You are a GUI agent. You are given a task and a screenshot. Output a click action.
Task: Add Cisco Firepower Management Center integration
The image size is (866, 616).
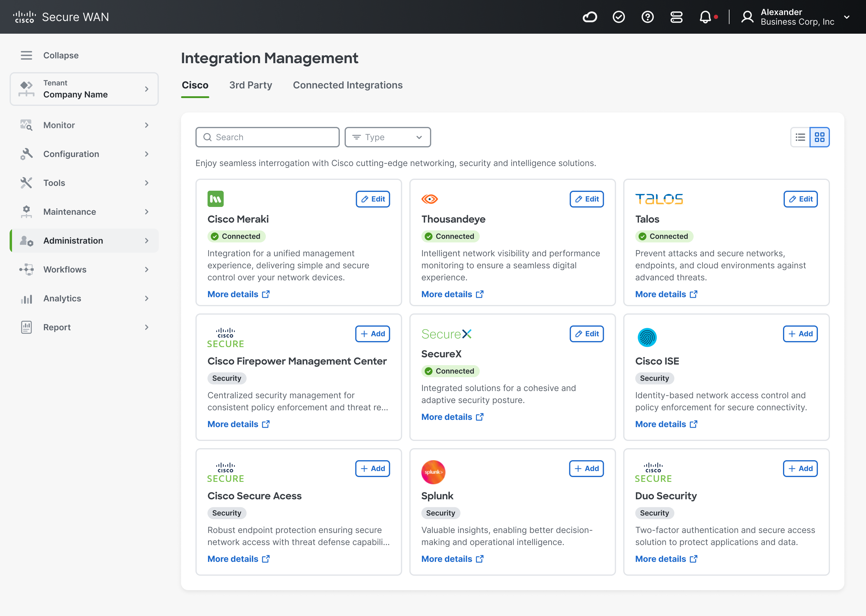coord(372,334)
